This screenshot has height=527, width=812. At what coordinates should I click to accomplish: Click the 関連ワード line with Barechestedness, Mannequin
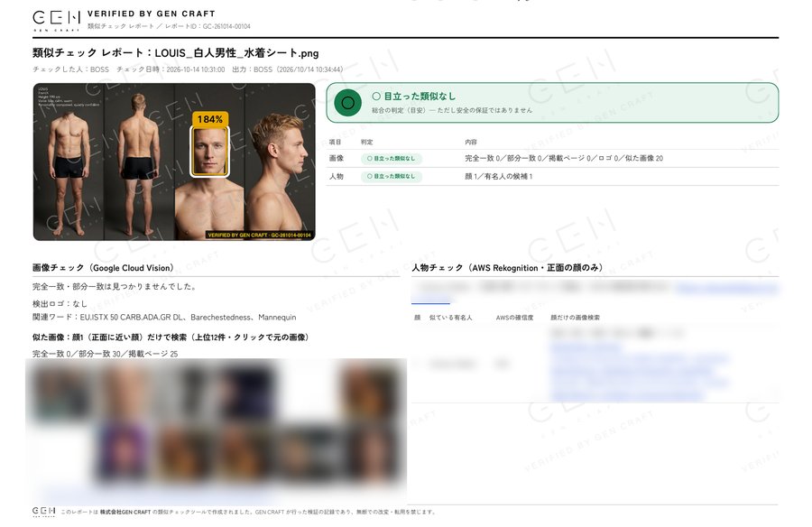[x=164, y=317]
